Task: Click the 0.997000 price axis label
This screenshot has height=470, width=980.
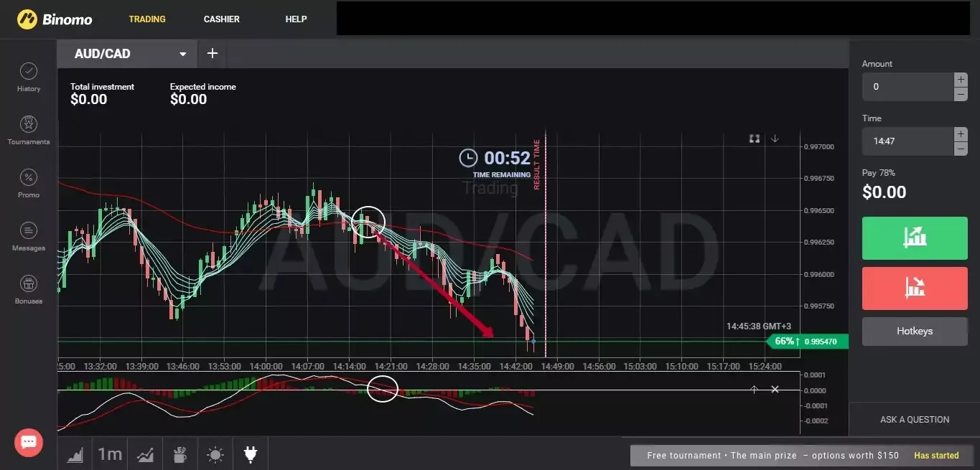Action: [819, 146]
